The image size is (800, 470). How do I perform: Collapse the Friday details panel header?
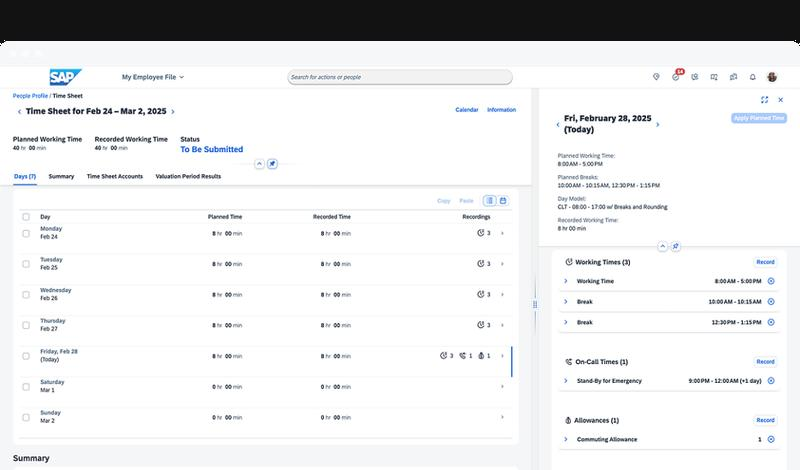pyautogui.click(x=662, y=246)
